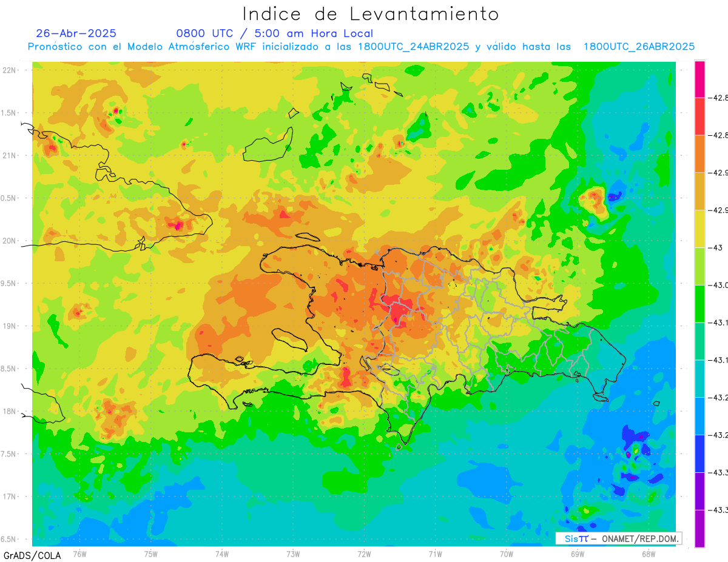Select the time '0800 UTC / 5:00 am Hora Local'

tap(274, 33)
